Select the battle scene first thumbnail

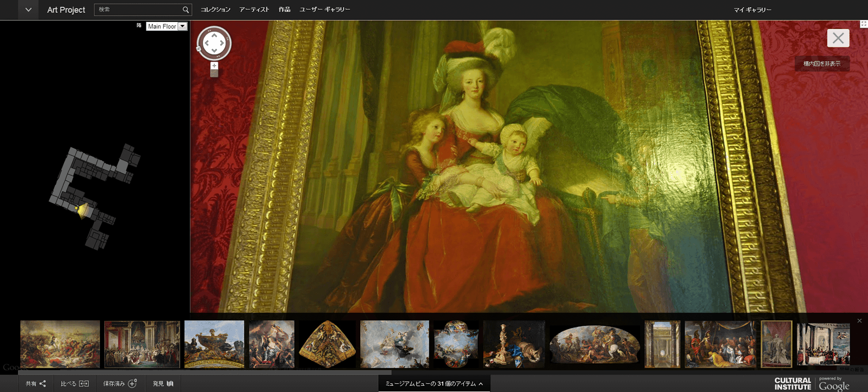[x=60, y=344]
